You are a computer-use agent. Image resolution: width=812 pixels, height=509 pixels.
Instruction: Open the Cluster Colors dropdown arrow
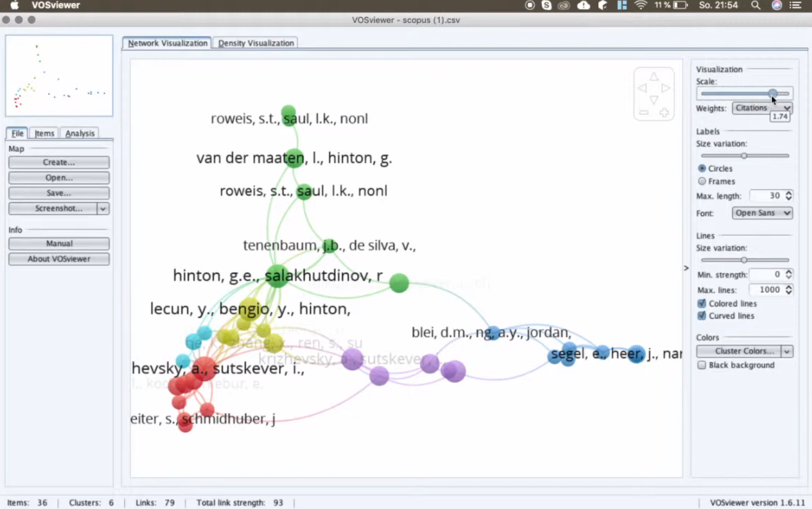[787, 351]
